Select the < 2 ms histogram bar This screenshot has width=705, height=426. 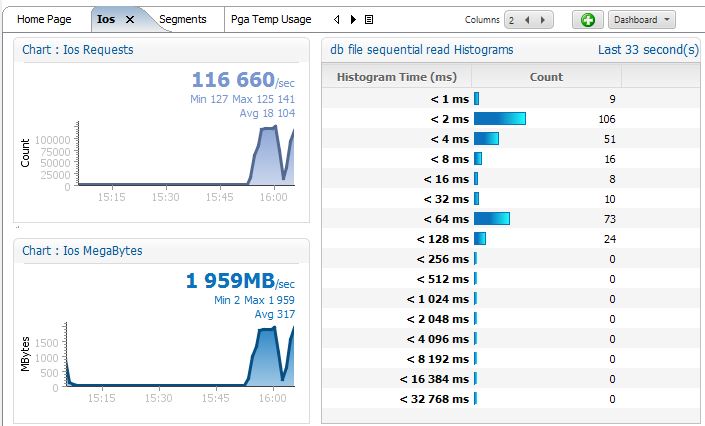click(x=499, y=119)
